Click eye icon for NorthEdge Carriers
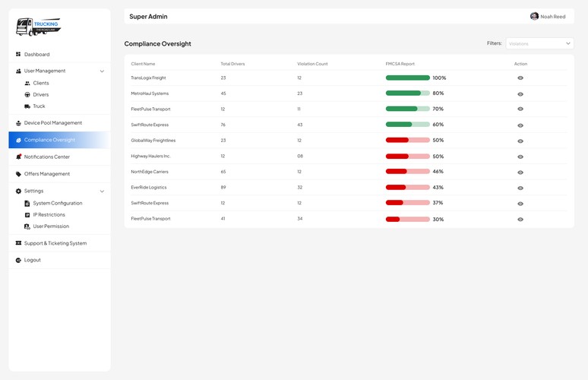588x380 pixels. click(520, 173)
